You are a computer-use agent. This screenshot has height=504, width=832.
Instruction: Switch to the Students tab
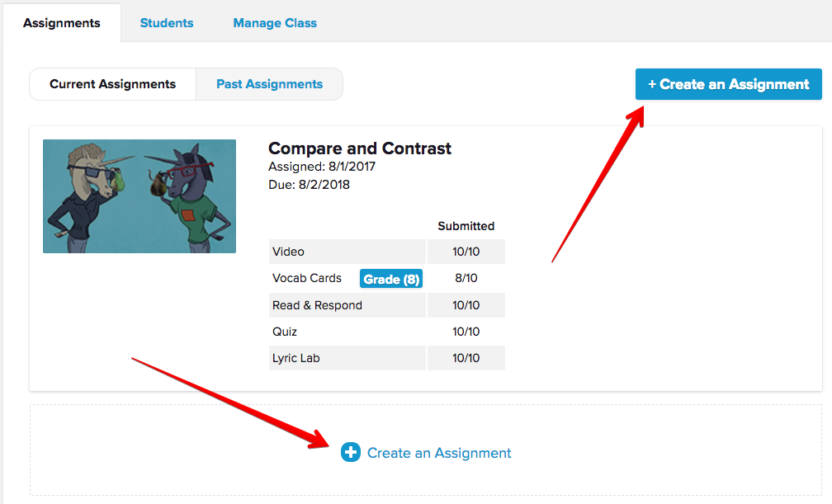pos(167,23)
